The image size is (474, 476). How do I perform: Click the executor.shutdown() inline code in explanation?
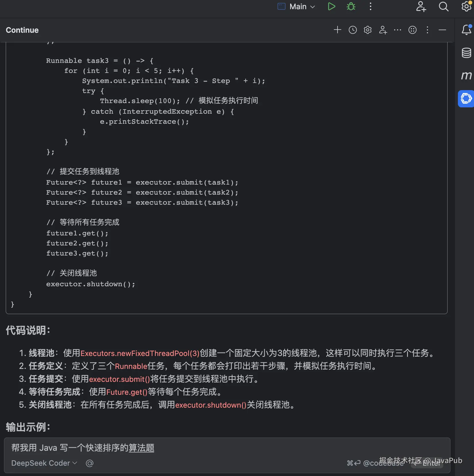pyautogui.click(x=211, y=405)
